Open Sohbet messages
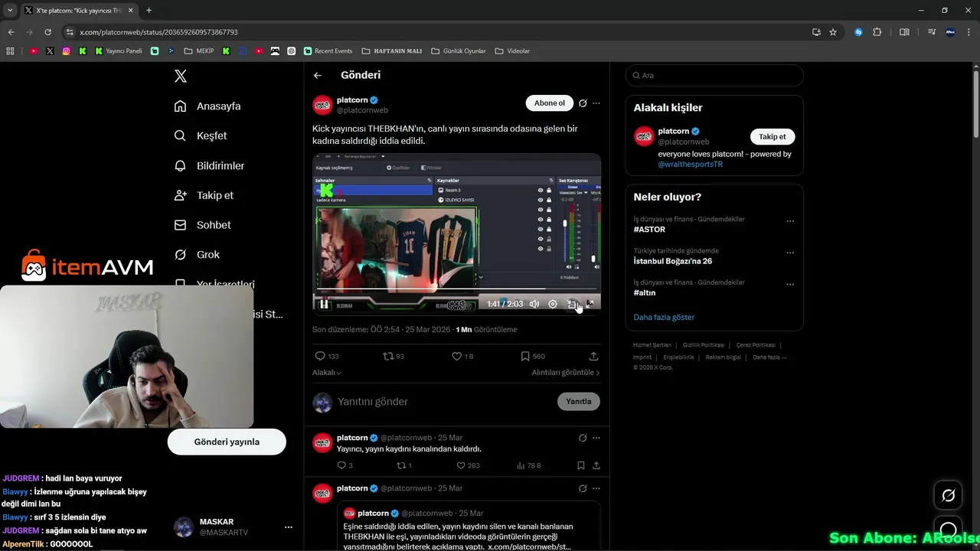The width and height of the screenshot is (980, 551). click(x=202, y=225)
